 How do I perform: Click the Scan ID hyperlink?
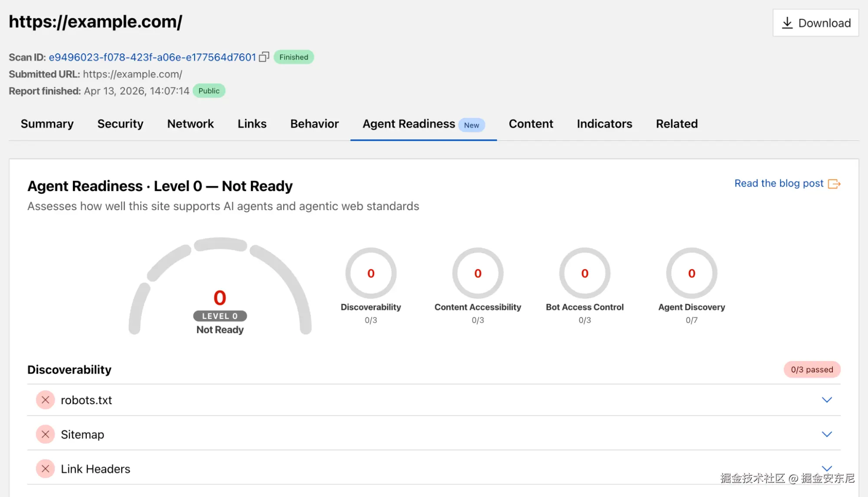tap(152, 57)
